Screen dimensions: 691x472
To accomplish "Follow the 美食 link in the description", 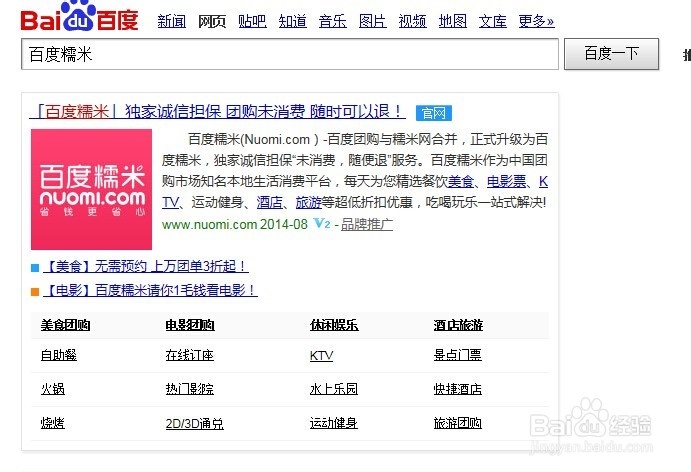I will click(461, 181).
